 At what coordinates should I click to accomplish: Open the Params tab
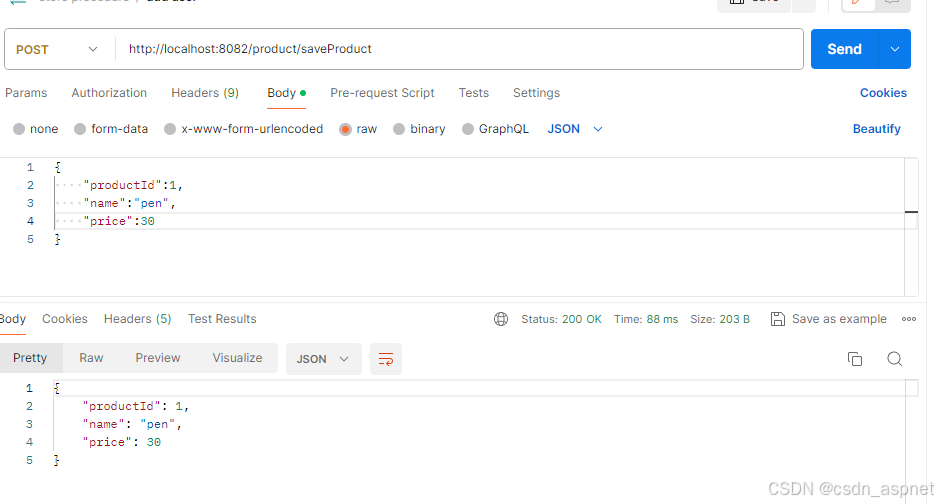pyautogui.click(x=26, y=93)
